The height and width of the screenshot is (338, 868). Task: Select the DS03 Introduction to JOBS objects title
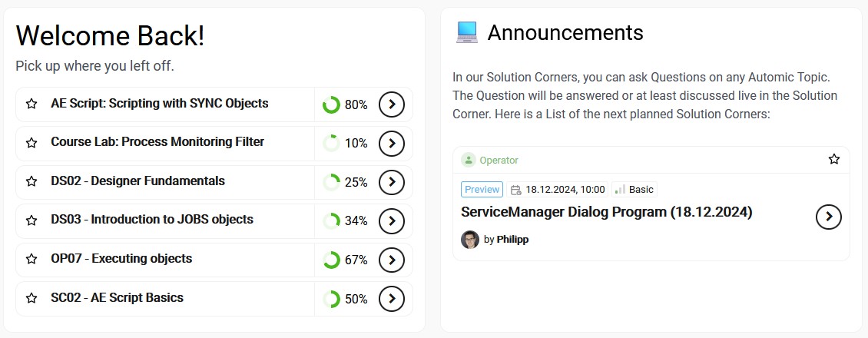pos(152,220)
